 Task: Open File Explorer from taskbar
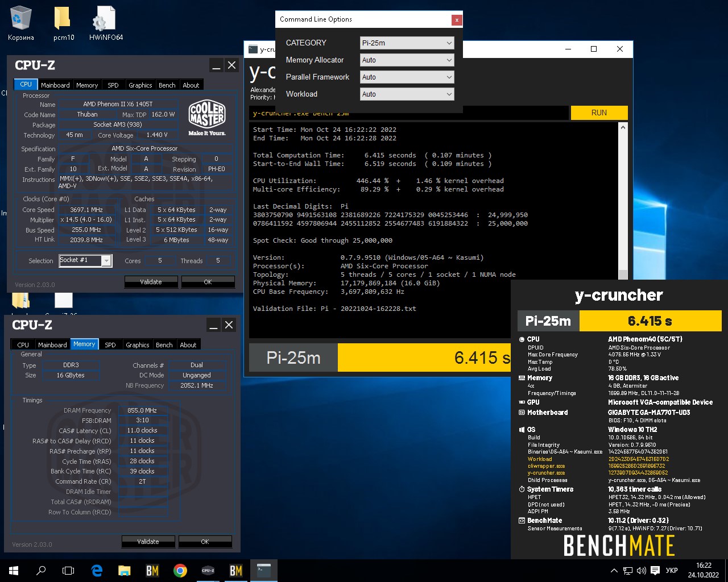[x=124, y=571]
